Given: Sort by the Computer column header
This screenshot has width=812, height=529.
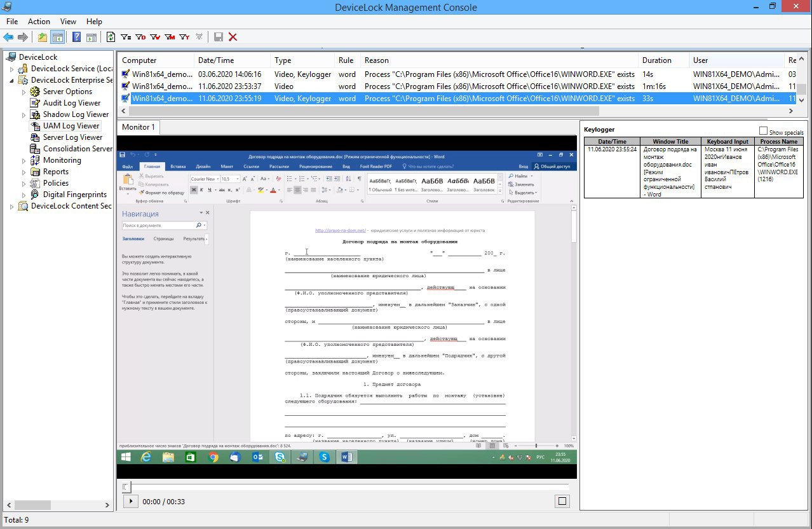Looking at the screenshot, I should point(156,60).
